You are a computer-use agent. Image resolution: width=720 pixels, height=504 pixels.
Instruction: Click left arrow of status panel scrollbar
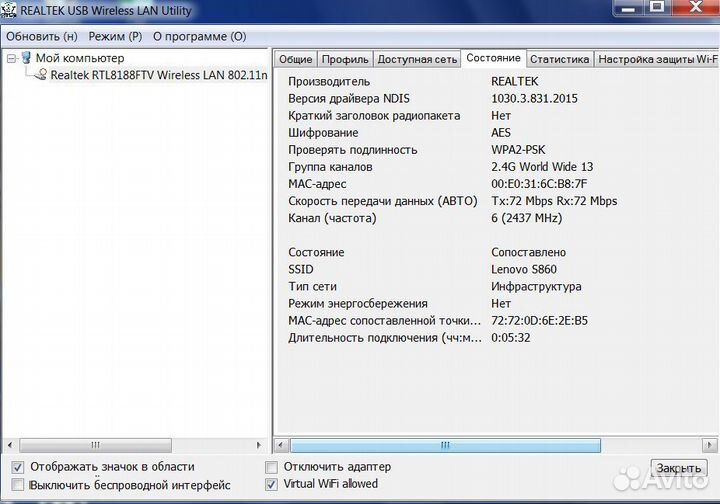[x=281, y=445]
